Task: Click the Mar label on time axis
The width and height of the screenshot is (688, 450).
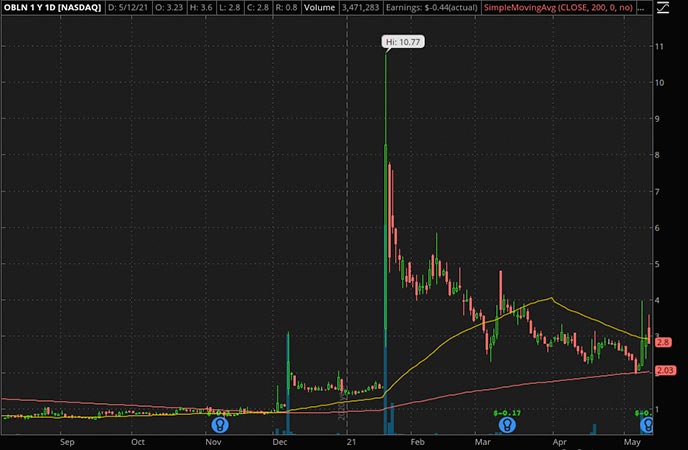Action: (x=482, y=442)
